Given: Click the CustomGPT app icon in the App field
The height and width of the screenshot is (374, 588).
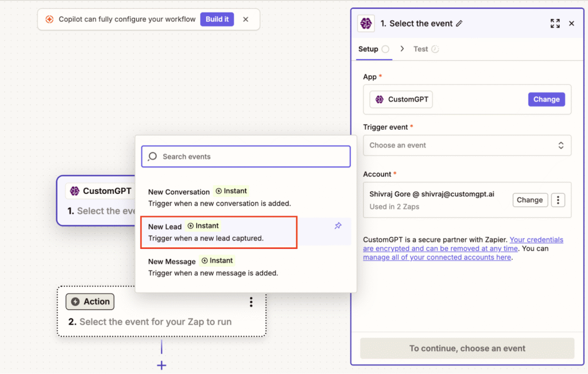Looking at the screenshot, I should [x=380, y=99].
